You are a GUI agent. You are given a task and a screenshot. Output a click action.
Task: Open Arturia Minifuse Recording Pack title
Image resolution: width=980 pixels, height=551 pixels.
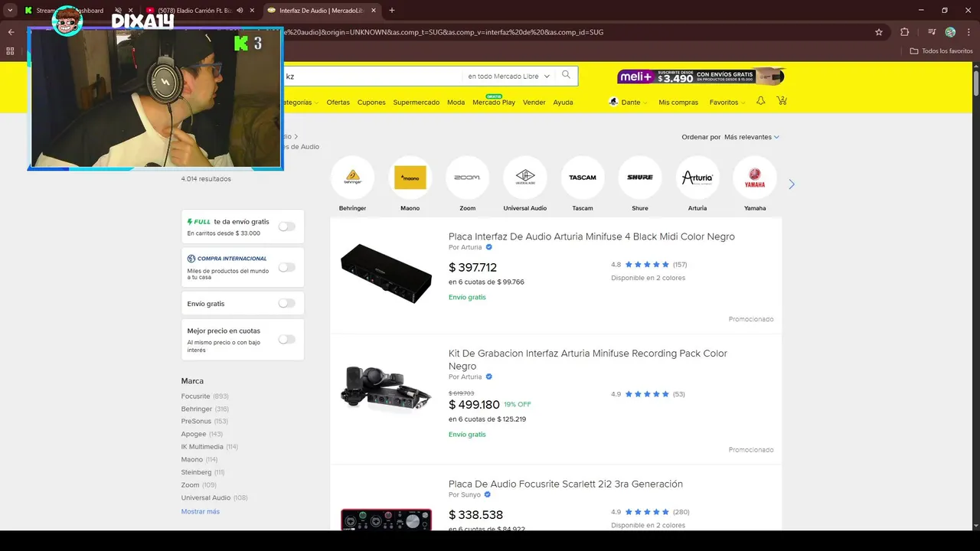coord(588,360)
